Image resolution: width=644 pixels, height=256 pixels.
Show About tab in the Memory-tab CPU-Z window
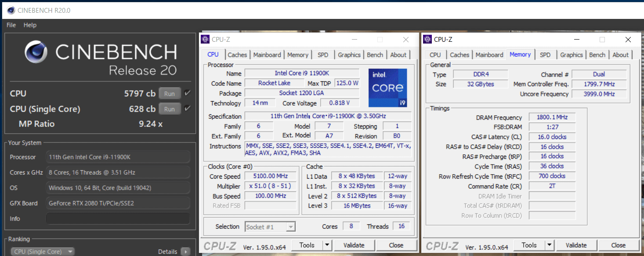(x=621, y=55)
